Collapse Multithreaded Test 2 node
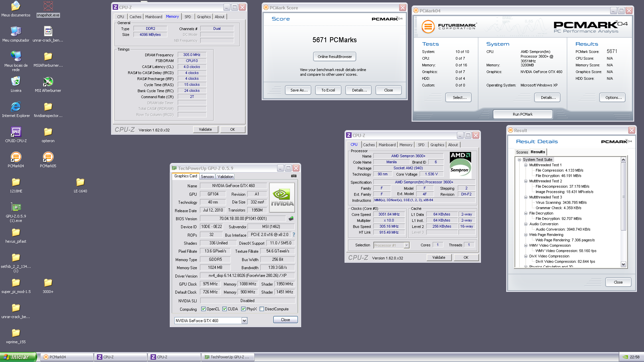This screenshot has height=362, width=644. 526,181
